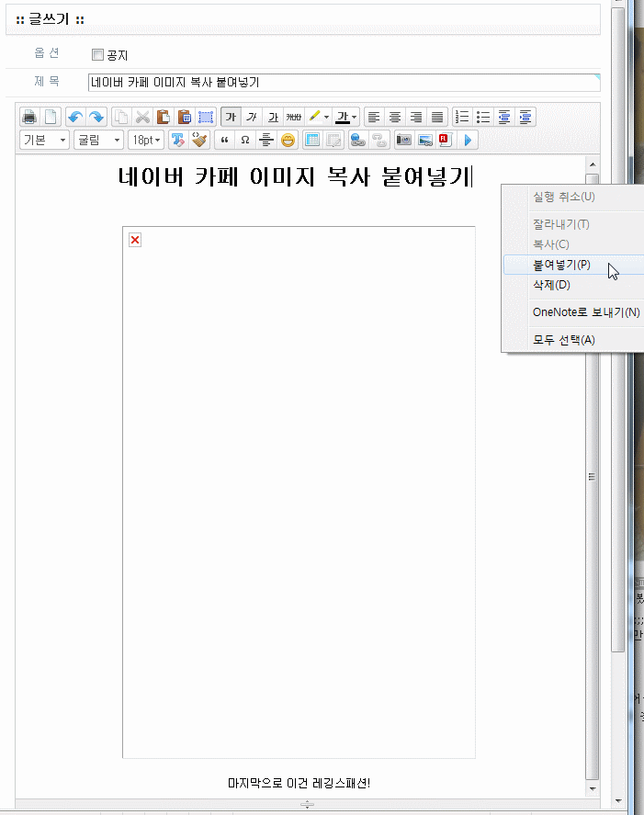Image resolution: width=644 pixels, height=815 pixels.
Task: Click the numbered list icon
Action: coord(463,117)
